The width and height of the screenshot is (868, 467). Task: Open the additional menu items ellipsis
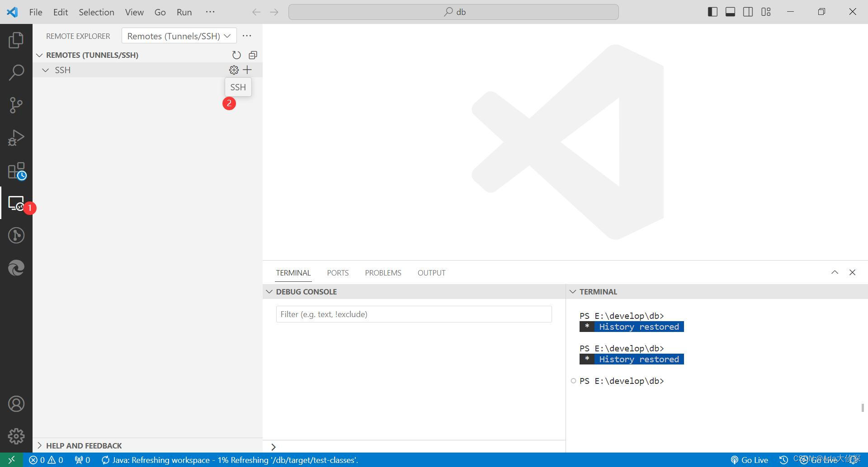pyautogui.click(x=210, y=12)
